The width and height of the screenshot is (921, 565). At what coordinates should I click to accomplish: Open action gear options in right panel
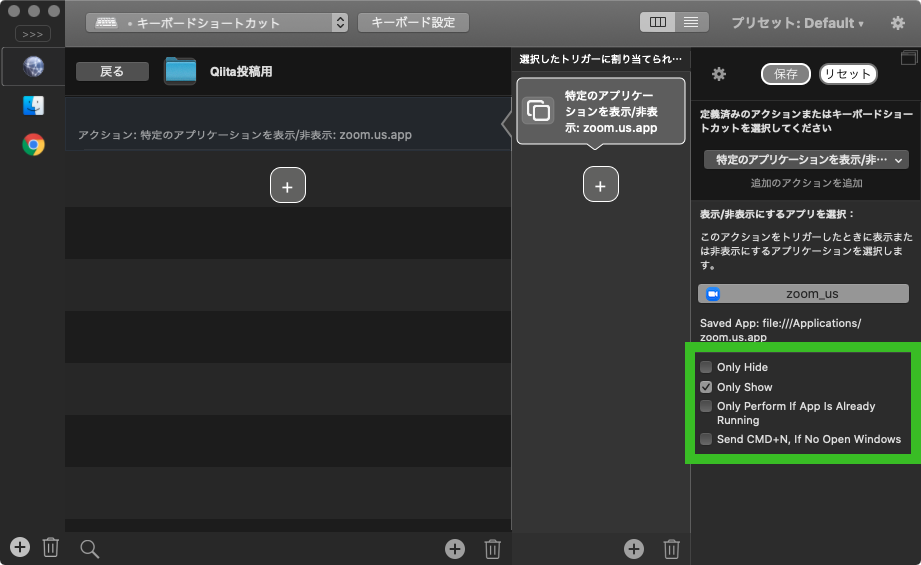point(719,74)
